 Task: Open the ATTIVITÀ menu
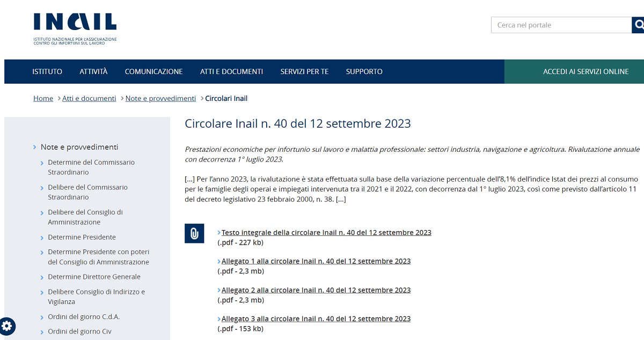point(93,71)
